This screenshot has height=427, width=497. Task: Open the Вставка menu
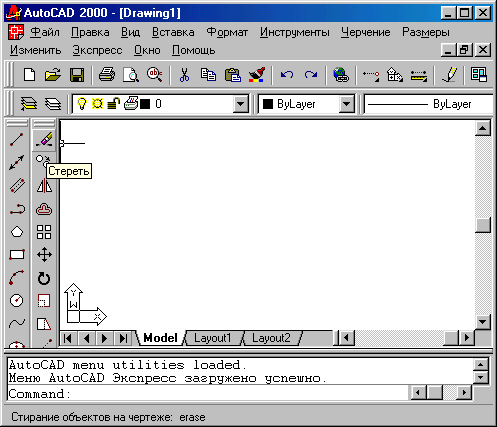pos(173,32)
